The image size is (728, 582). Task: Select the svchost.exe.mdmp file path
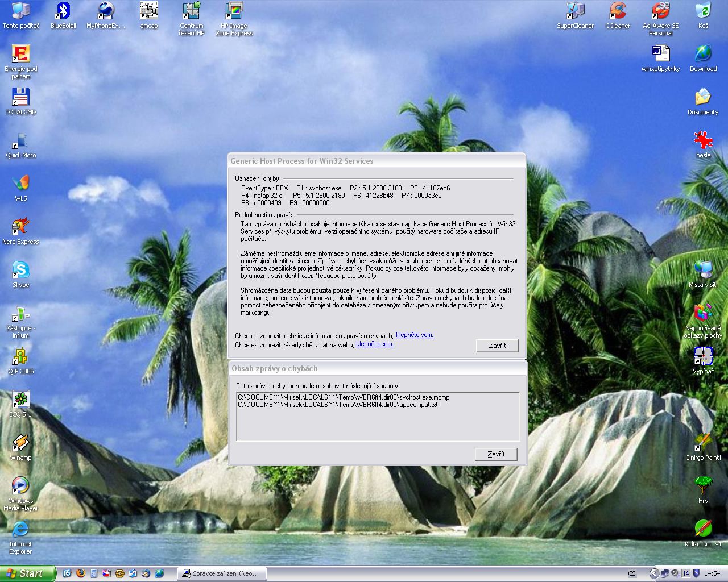[x=344, y=397]
